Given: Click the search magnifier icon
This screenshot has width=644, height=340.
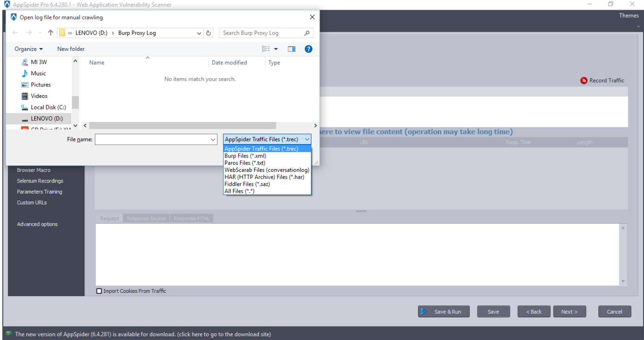Looking at the screenshot, I should 307,33.
